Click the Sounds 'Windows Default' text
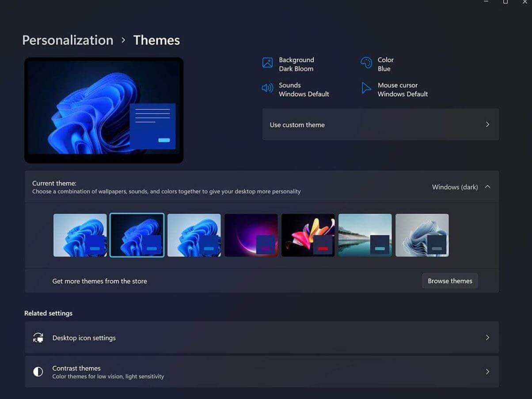This screenshot has width=532, height=399. 304,94
